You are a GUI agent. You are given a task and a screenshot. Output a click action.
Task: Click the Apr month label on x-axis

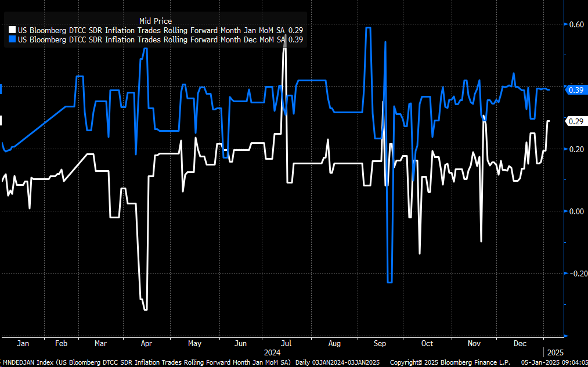click(x=147, y=343)
